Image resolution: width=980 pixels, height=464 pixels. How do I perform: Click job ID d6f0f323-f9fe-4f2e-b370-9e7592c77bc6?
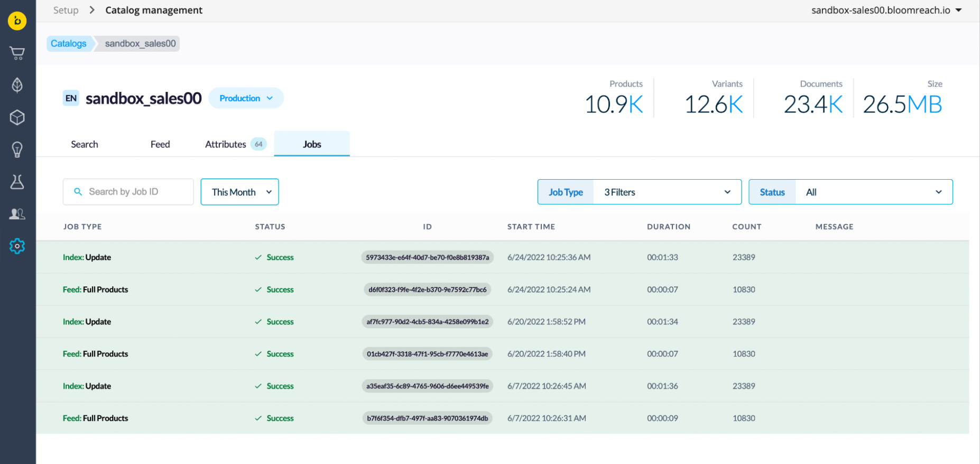coord(427,290)
